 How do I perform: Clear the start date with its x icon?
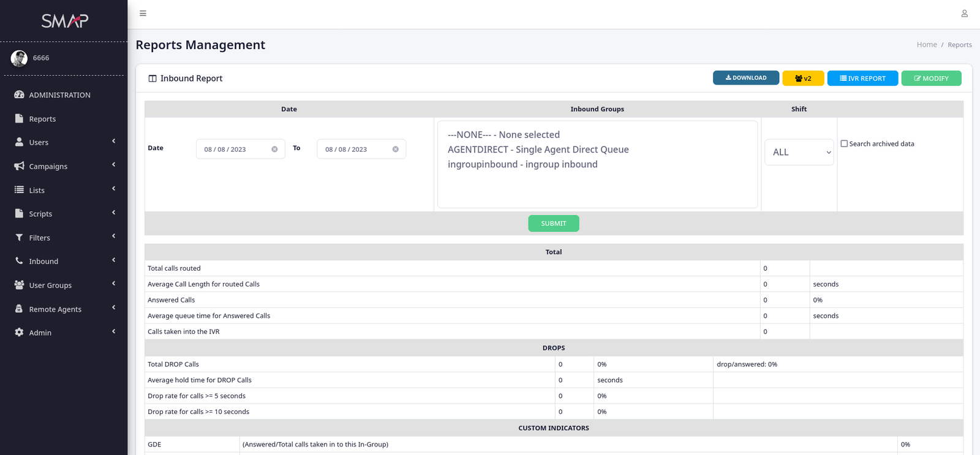click(x=274, y=149)
